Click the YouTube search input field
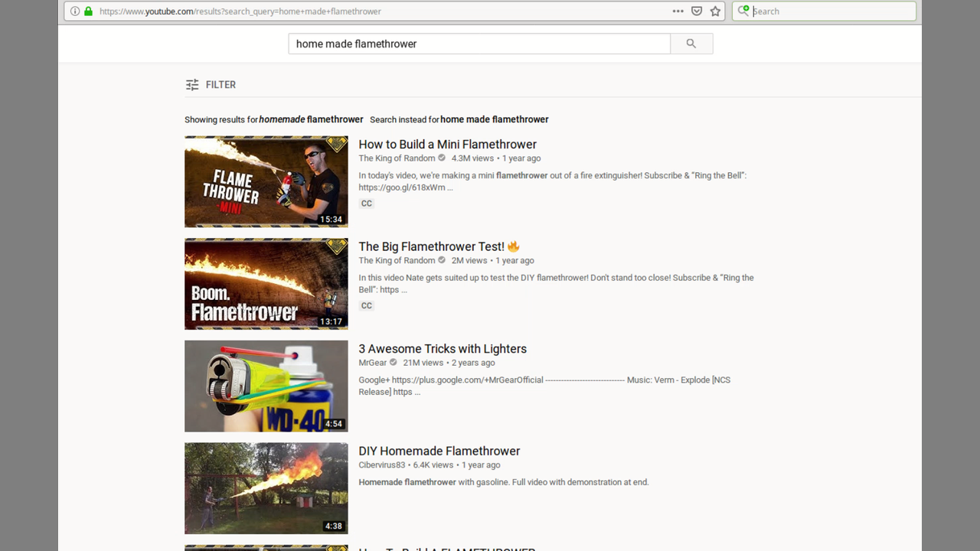Screen dimensions: 980x551 tap(479, 44)
